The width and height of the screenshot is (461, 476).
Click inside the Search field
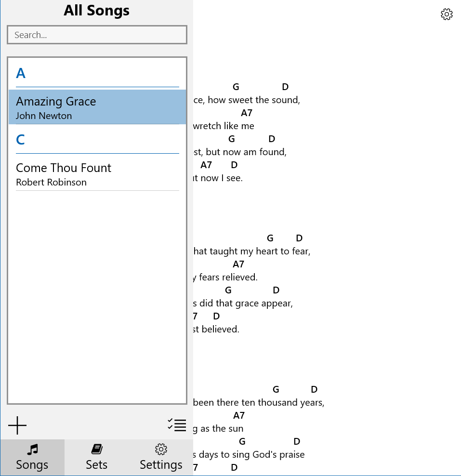[x=96, y=35]
